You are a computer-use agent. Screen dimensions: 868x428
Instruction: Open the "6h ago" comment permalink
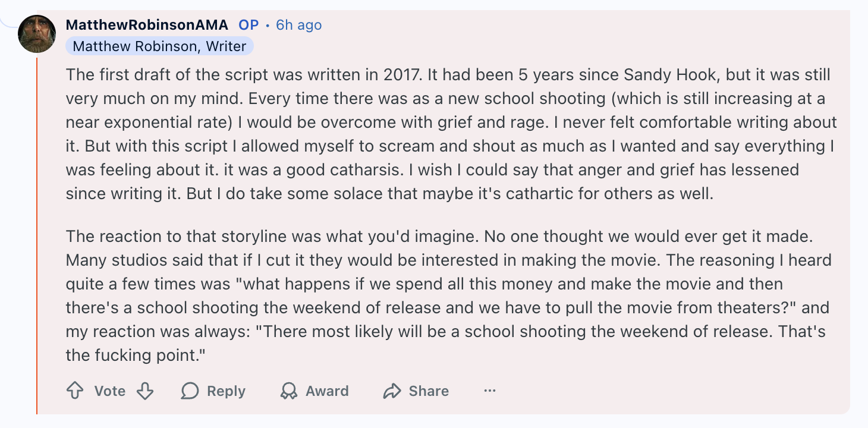coord(299,25)
